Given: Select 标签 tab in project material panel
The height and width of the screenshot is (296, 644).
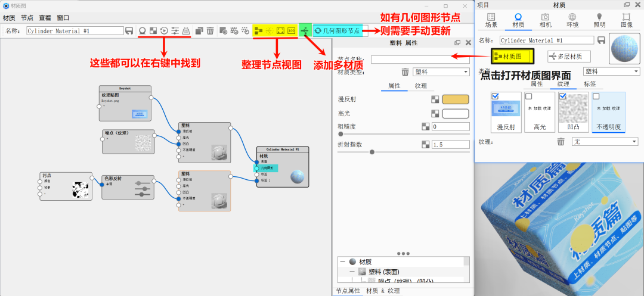Looking at the screenshot, I should click(590, 84).
